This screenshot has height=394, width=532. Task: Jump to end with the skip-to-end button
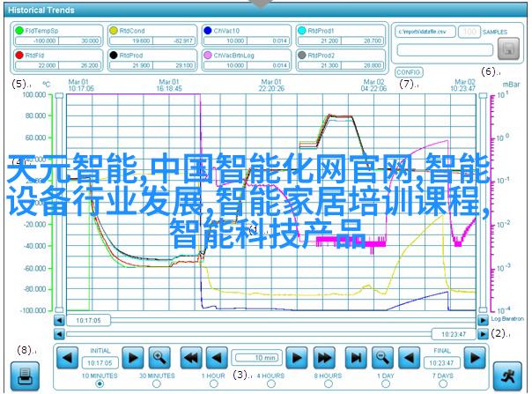(x=356, y=357)
